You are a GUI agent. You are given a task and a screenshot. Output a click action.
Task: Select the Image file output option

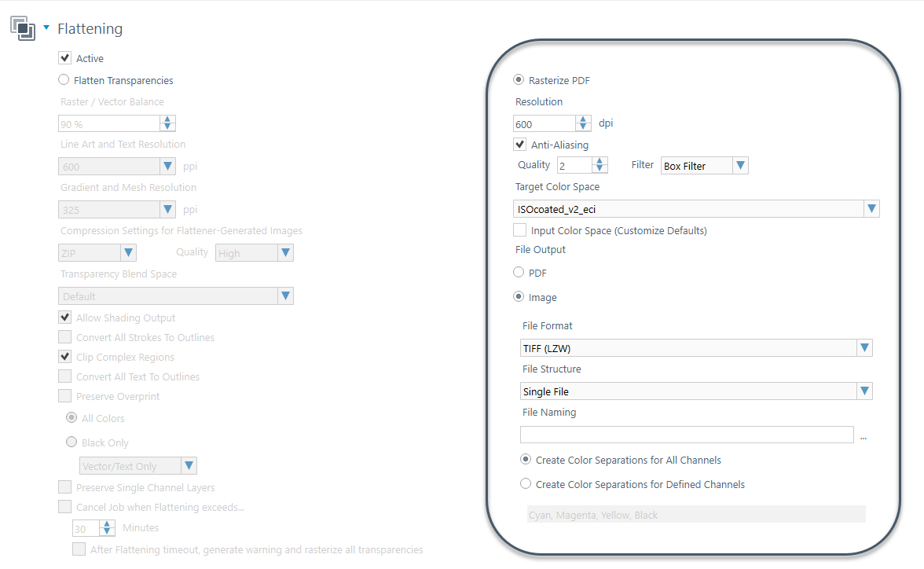pos(519,296)
